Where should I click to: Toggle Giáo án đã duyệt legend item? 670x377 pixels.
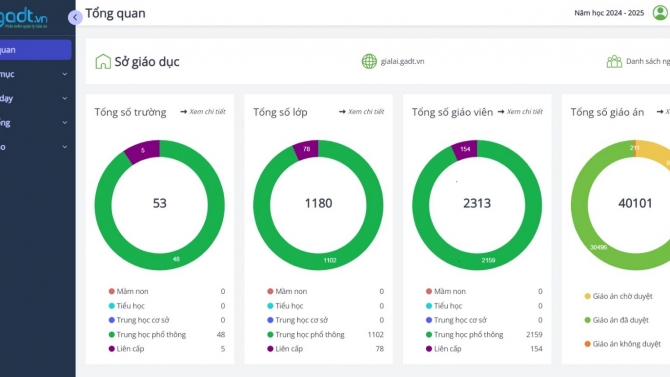[x=617, y=320]
